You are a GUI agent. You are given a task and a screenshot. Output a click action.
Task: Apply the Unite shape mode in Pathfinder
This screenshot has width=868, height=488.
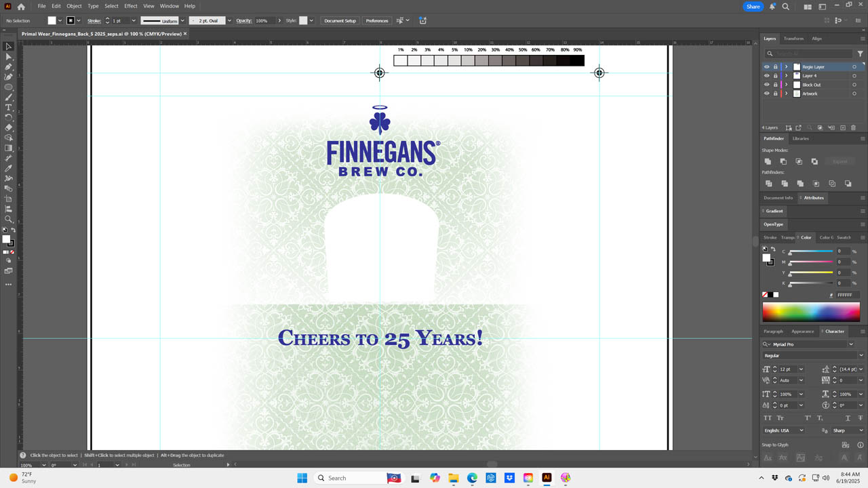768,161
